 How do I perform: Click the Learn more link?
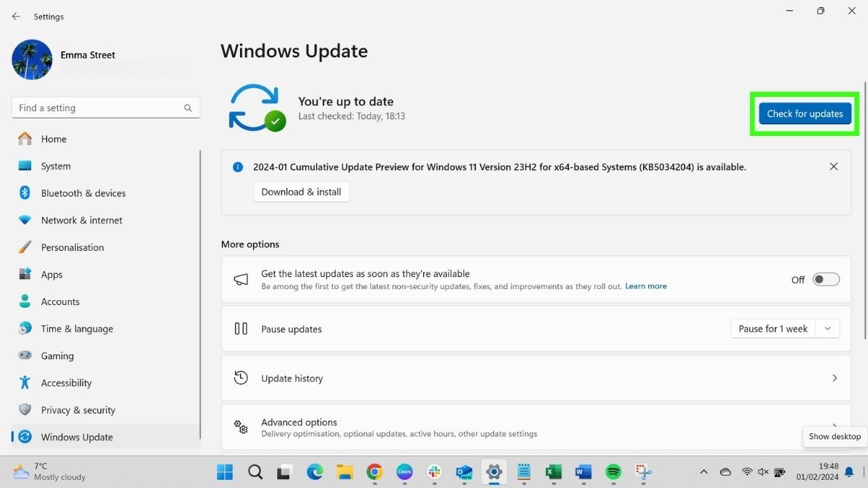point(645,286)
